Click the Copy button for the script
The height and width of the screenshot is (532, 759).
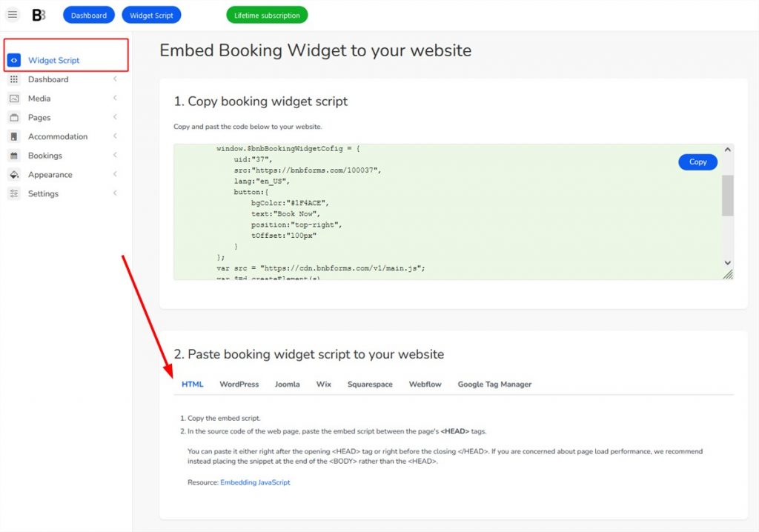click(697, 162)
